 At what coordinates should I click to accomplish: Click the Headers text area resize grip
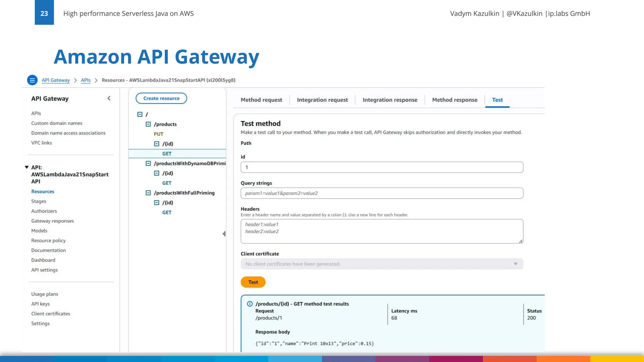pos(521,241)
